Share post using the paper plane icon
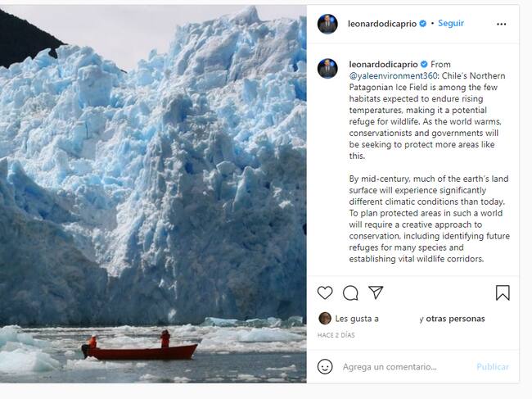532x399 pixels. coord(376,292)
